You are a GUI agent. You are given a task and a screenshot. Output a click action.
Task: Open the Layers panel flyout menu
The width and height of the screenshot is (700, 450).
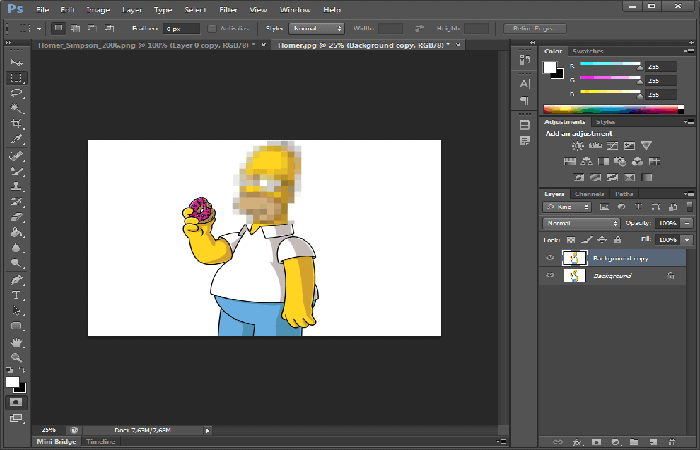pyautogui.click(x=689, y=194)
